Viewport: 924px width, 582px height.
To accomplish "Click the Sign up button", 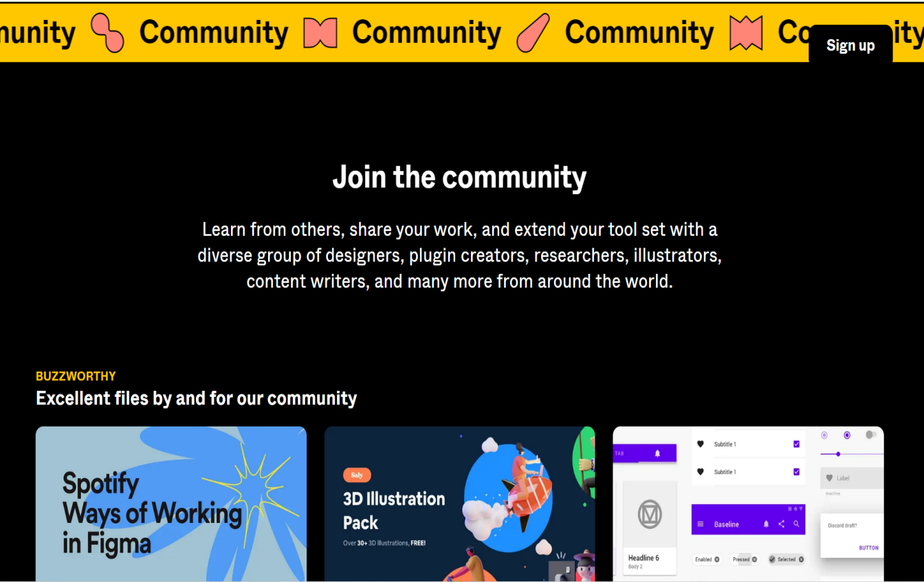I will point(850,45).
